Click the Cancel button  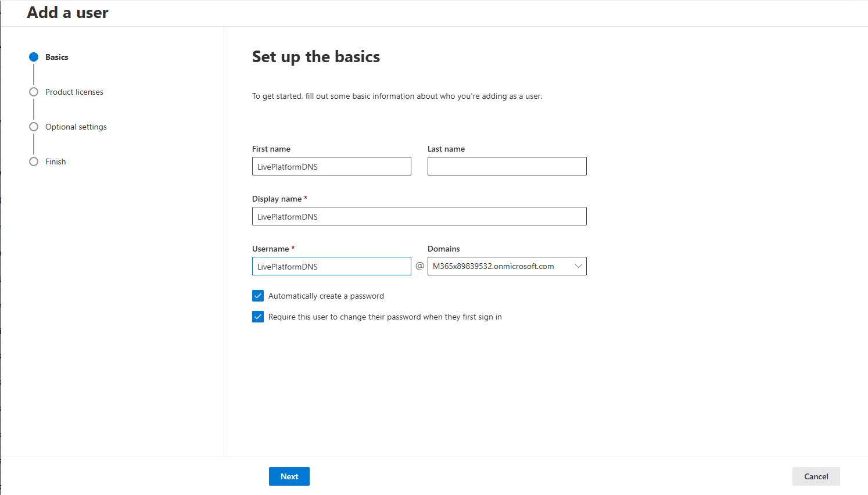coord(816,476)
